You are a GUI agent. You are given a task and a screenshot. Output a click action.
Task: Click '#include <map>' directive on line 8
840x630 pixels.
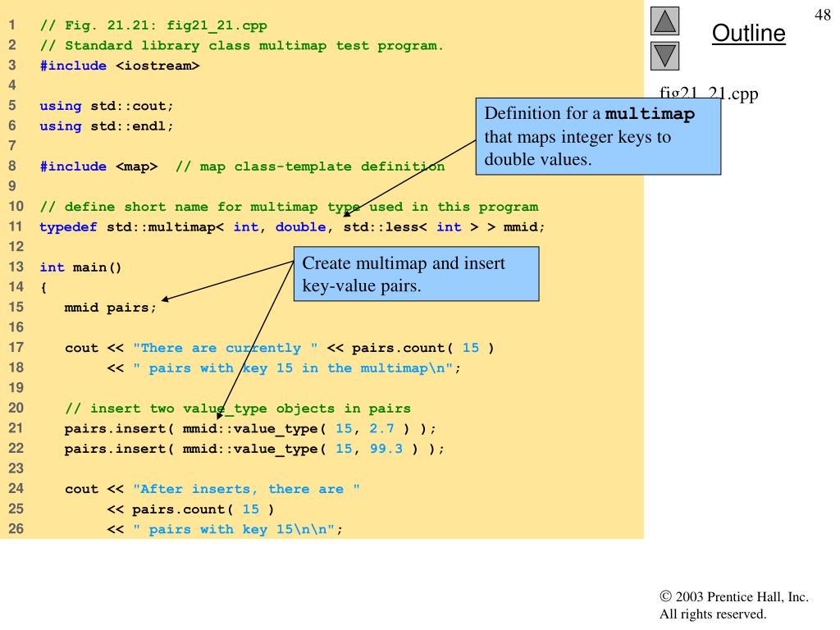(98, 166)
